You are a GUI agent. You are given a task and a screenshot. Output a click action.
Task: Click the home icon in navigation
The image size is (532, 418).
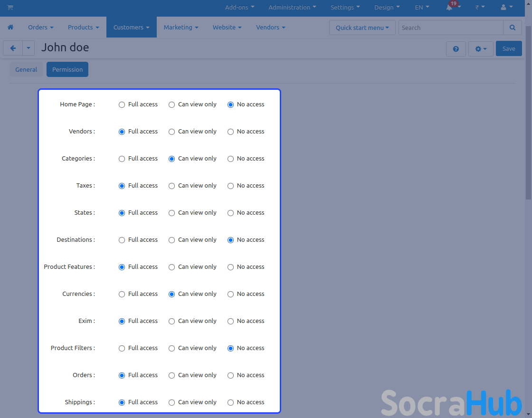point(10,28)
